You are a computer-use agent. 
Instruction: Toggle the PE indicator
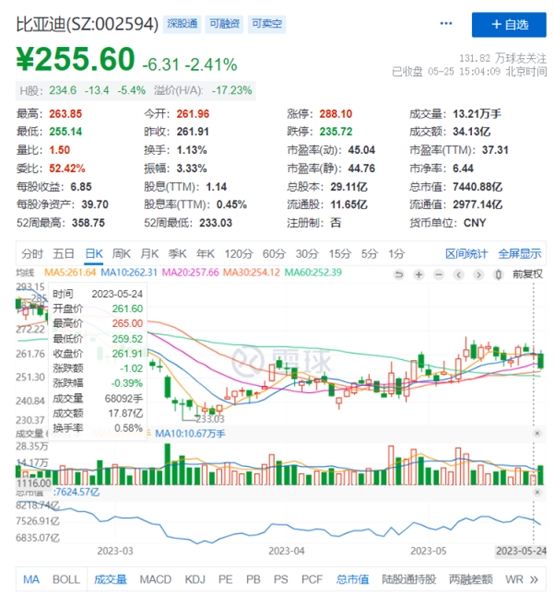point(225,579)
